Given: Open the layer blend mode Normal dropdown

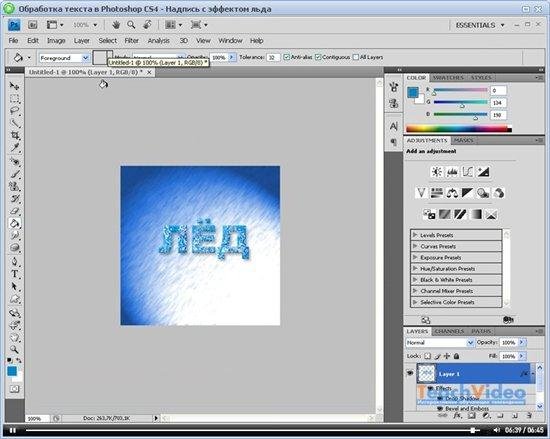Looking at the screenshot, I should pos(440,343).
